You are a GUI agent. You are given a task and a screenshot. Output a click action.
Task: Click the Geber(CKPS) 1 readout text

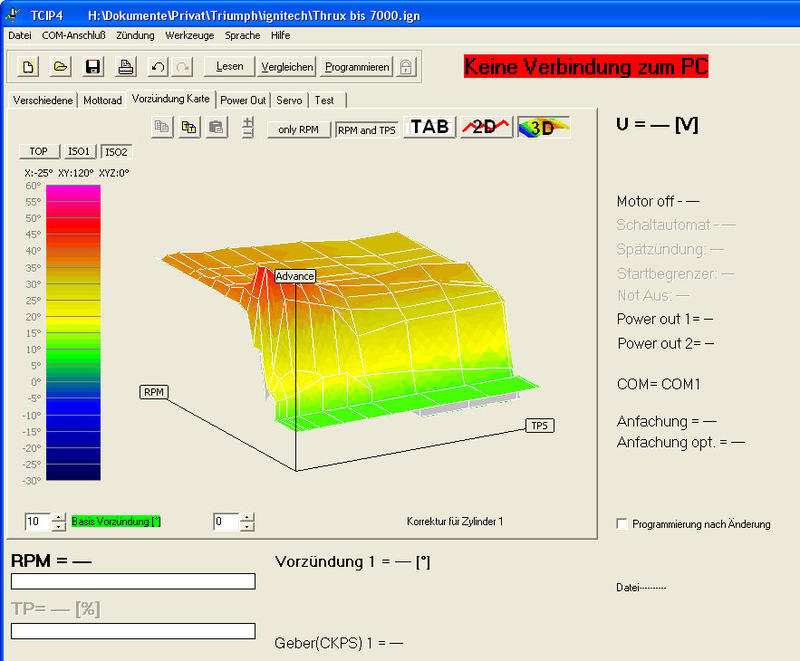click(339, 643)
